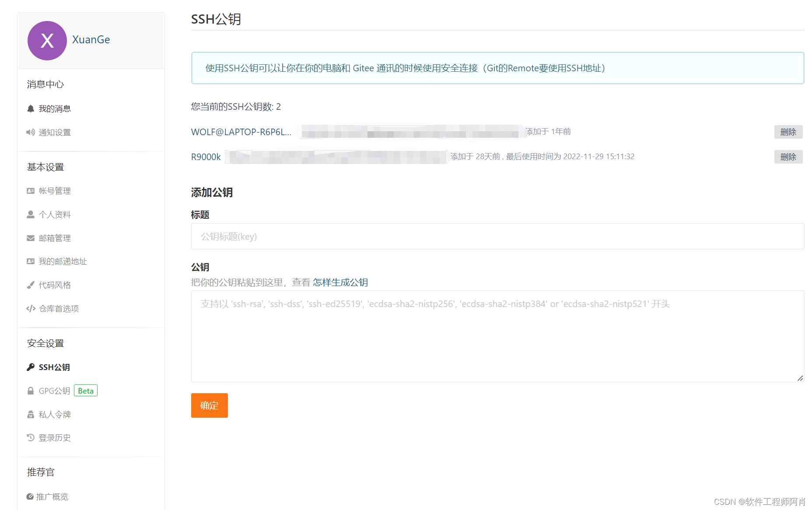The image size is (812, 510).
Task: Click the speaker icon for 通知设置
Action: pos(30,132)
